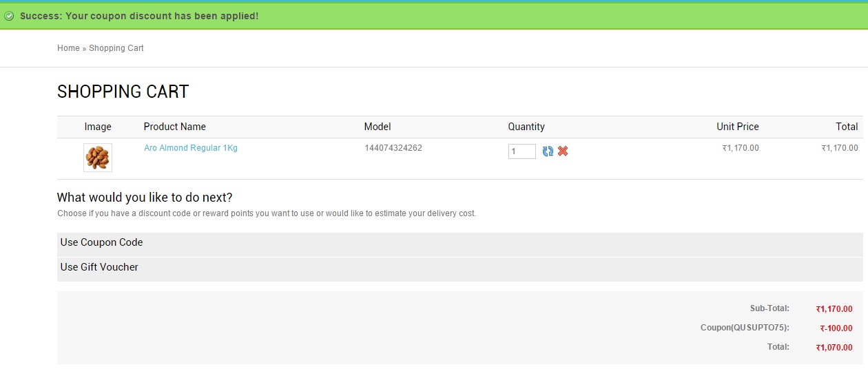This screenshot has height=369, width=868.
Task: Click the Shopping Cart breadcrumb link
Action: [x=116, y=48]
